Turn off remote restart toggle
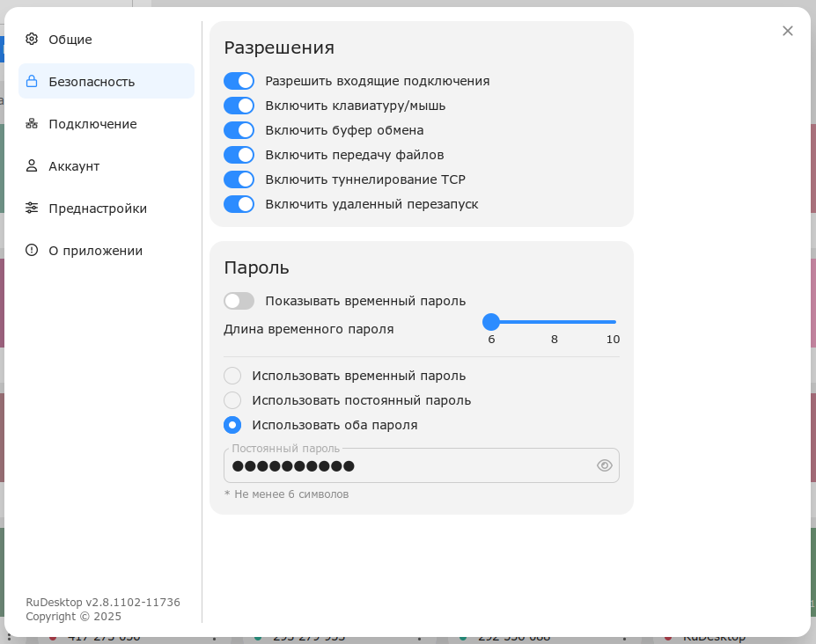This screenshot has width=816, height=644. point(239,204)
